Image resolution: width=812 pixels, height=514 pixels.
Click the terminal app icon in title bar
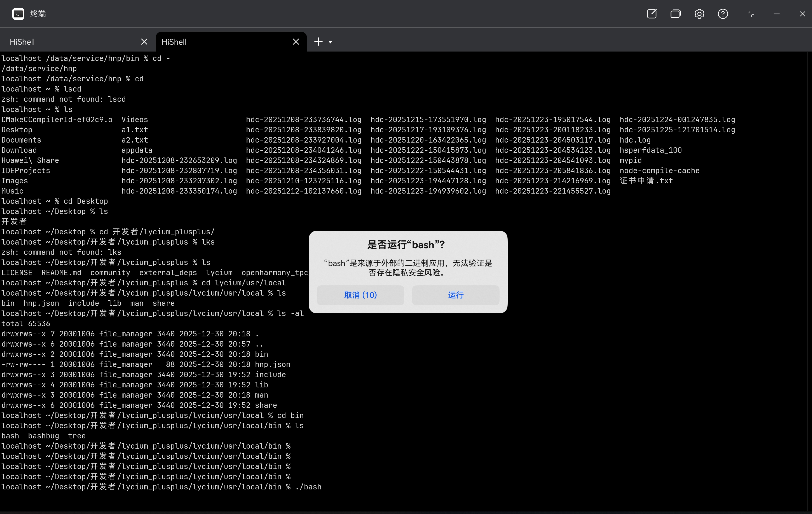pyautogui.click(x=18, y=14)
